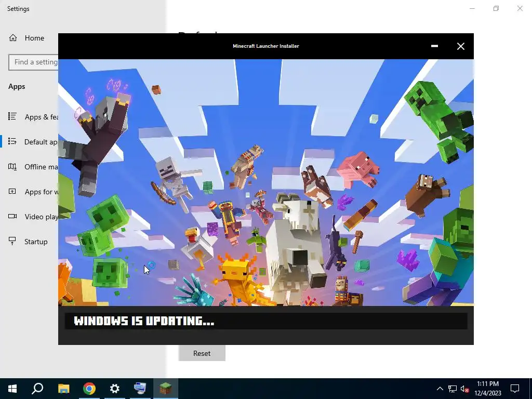The height and width of the screenshot is (399, 532).
Task: Click the Reset button in Settings
Action: 202,353
